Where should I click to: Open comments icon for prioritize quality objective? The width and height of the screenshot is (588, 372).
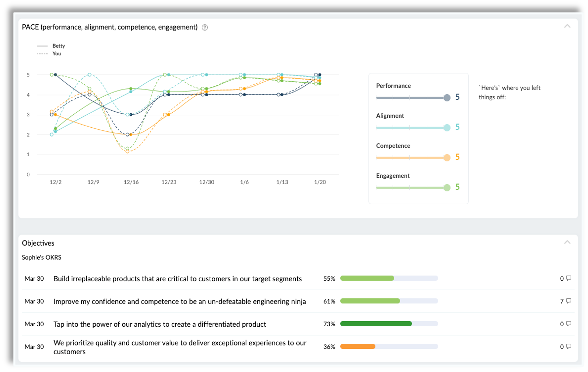click(568, 346)
